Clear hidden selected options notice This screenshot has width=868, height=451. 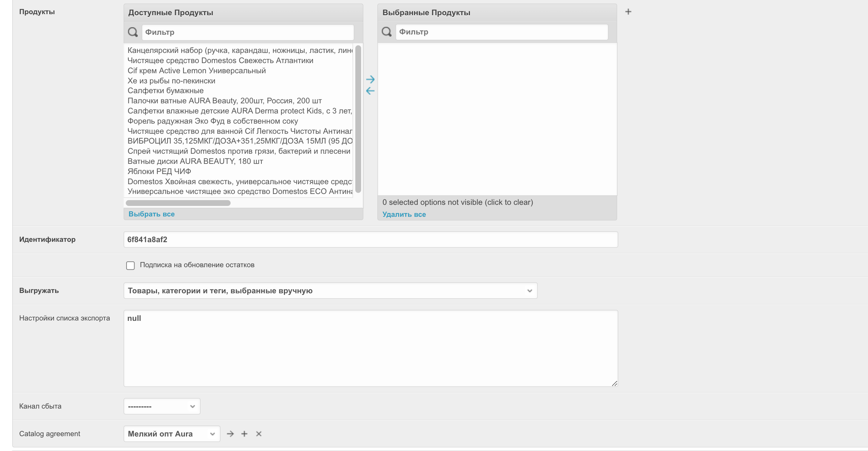(458, 202)
